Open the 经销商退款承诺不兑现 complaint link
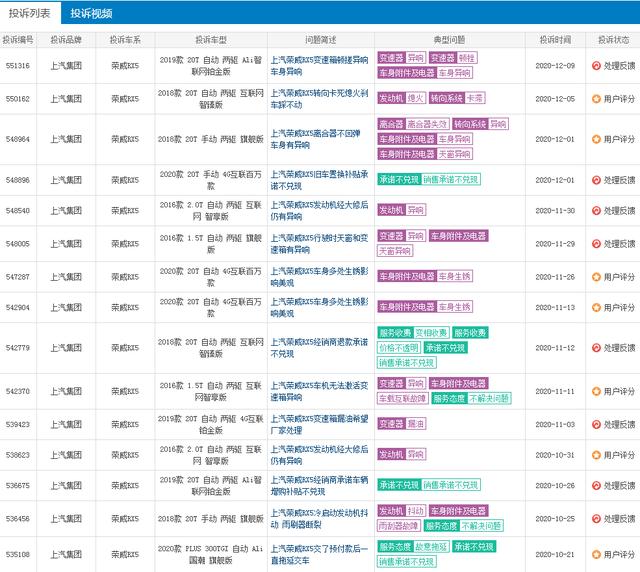Image resolution: width=640 pixels, height=572 pixels. point(319,348)
